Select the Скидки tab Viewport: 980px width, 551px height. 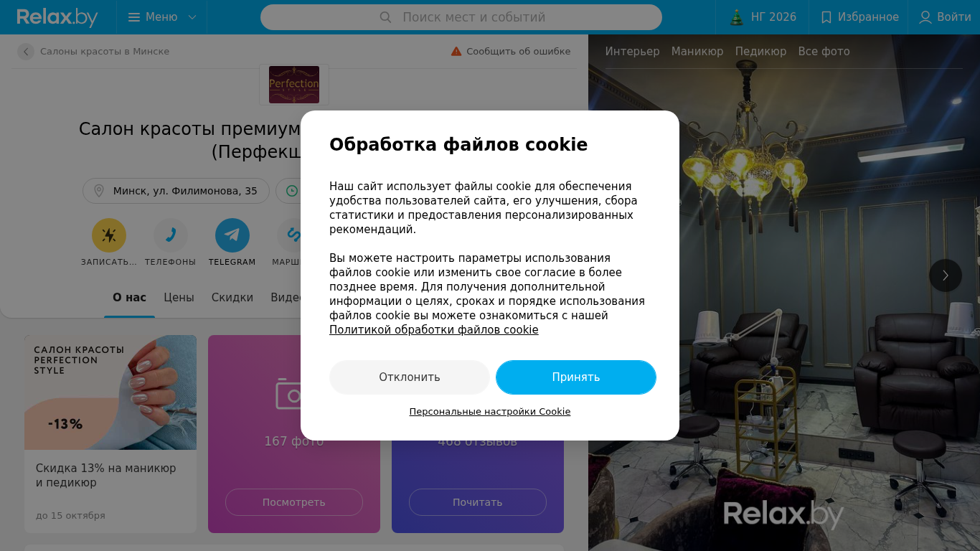(x=232, y=298)
